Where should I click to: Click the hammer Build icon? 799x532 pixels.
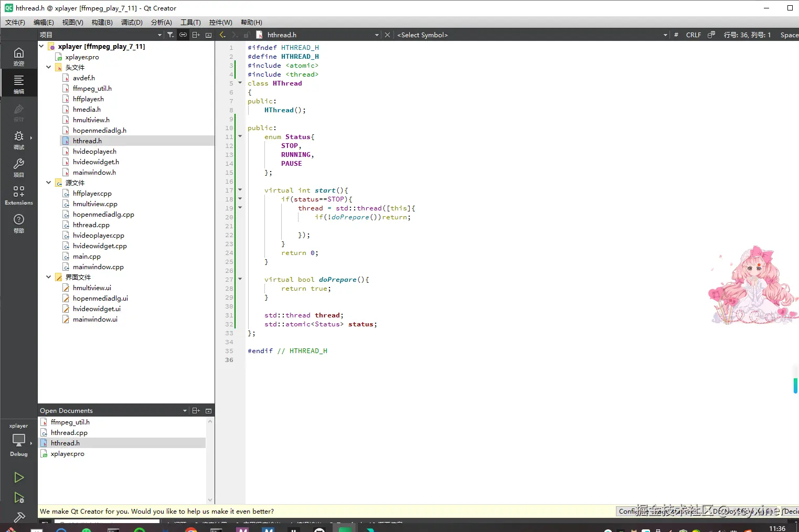[x=19, y=517]
